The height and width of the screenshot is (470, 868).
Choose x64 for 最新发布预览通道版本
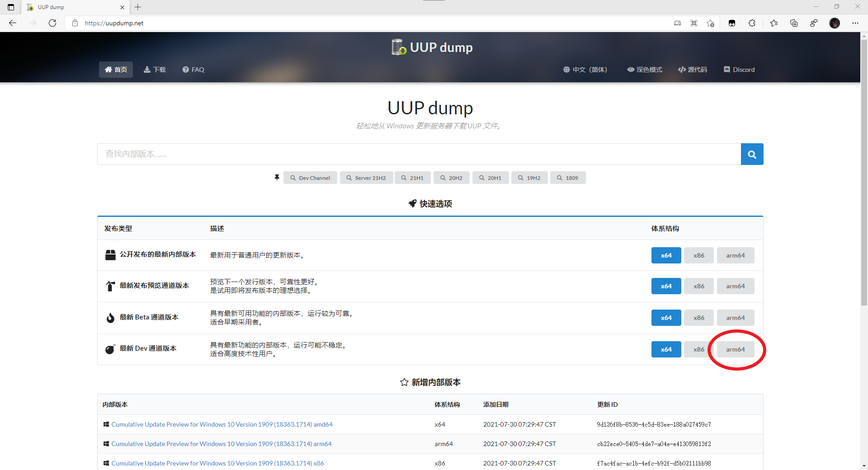click(x=666, y=286)
